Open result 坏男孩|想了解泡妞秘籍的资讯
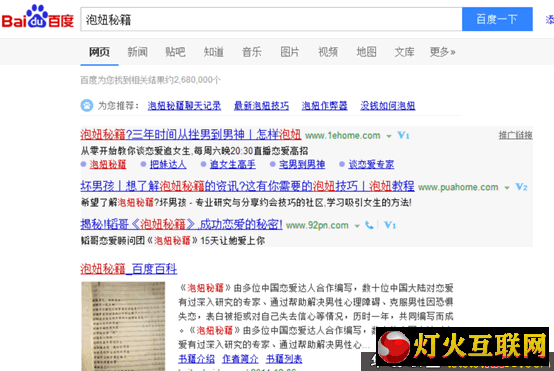The height and width of the screenshot is (371, 554). pyautogui.click(x=247, y=186)
